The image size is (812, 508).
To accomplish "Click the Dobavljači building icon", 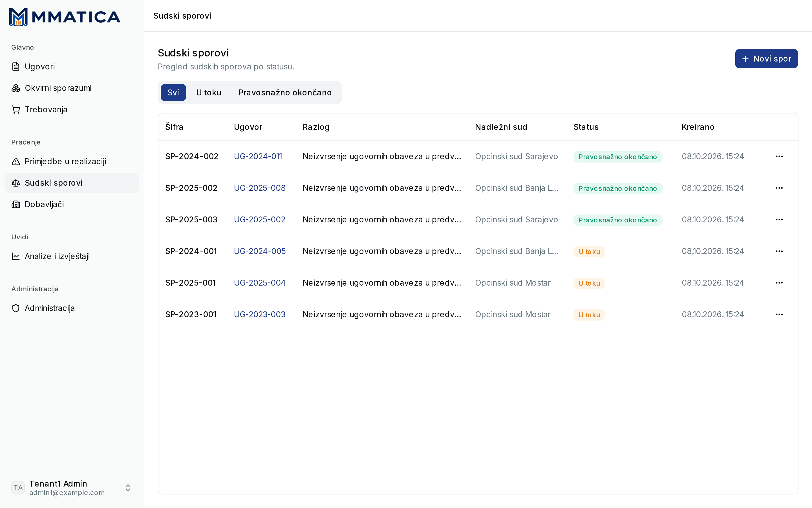I will click(16, 204).
